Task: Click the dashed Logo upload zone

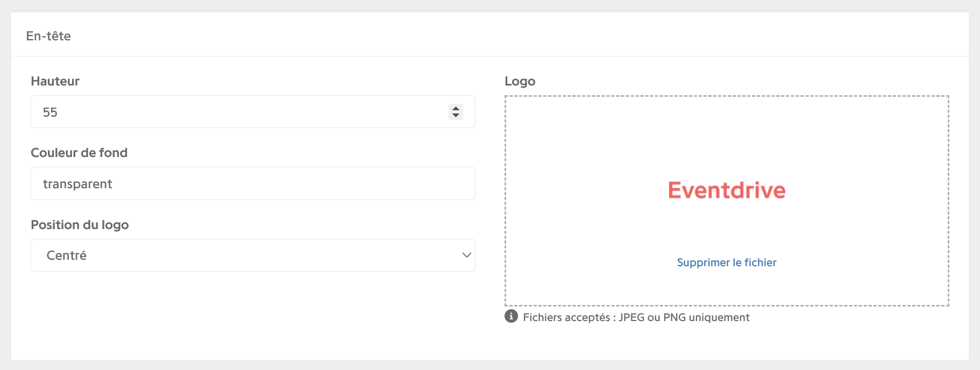Action: [727, 201]
